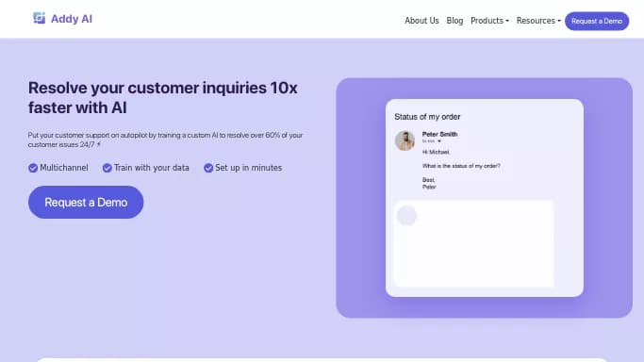Expand the recipient details arrow under Peter Smith
644x362 pixels.
(439, 141)
